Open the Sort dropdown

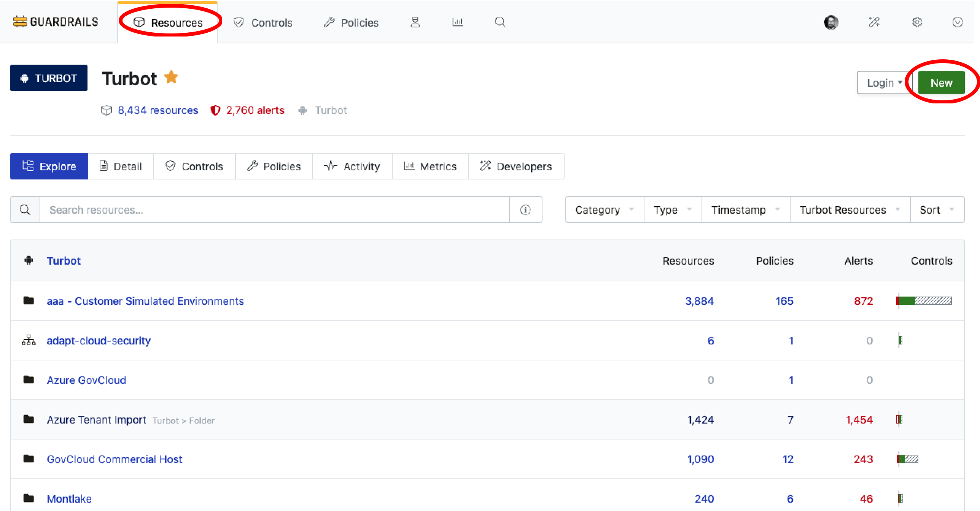[x=937, y=210]
